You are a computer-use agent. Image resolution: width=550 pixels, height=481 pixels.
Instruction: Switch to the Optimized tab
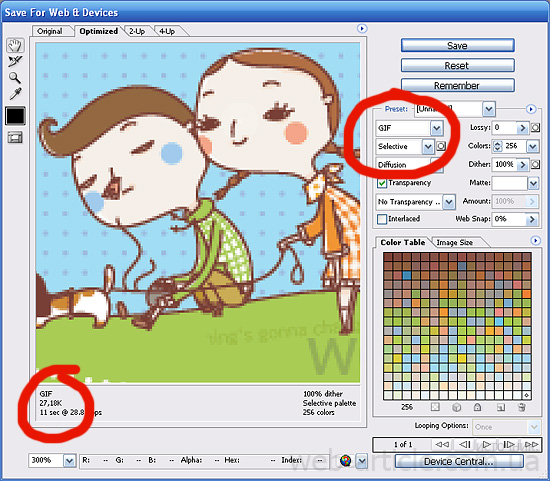99,31
